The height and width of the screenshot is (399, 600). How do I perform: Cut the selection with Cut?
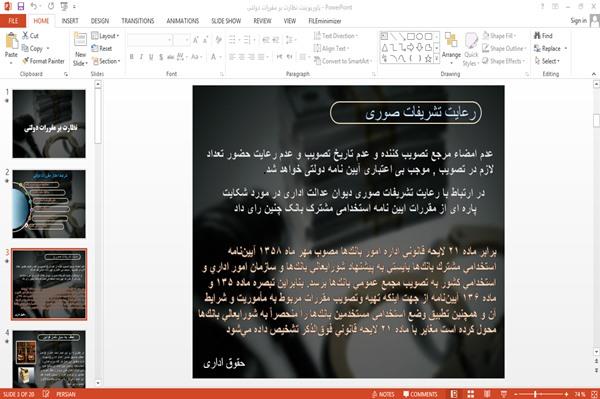(30, 36)
